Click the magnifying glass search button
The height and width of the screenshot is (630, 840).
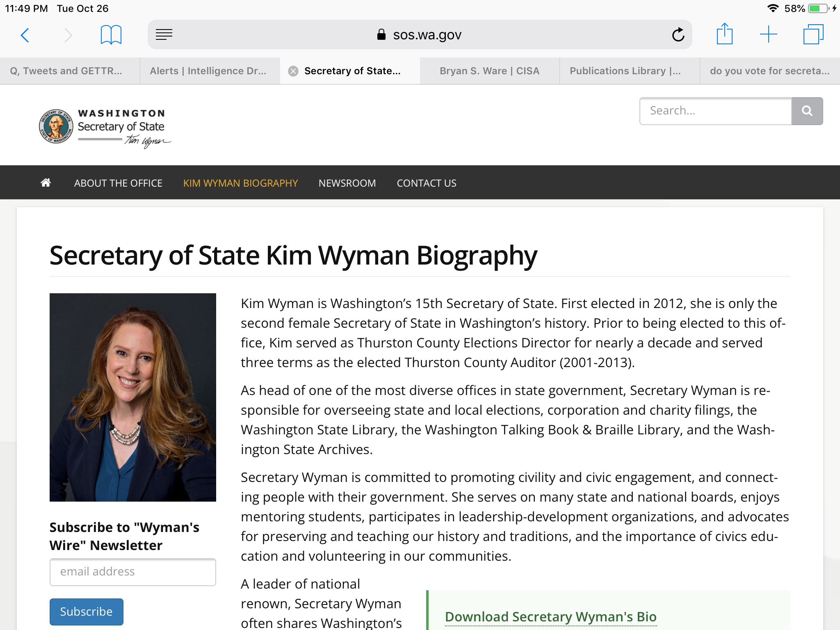(807, 111)
